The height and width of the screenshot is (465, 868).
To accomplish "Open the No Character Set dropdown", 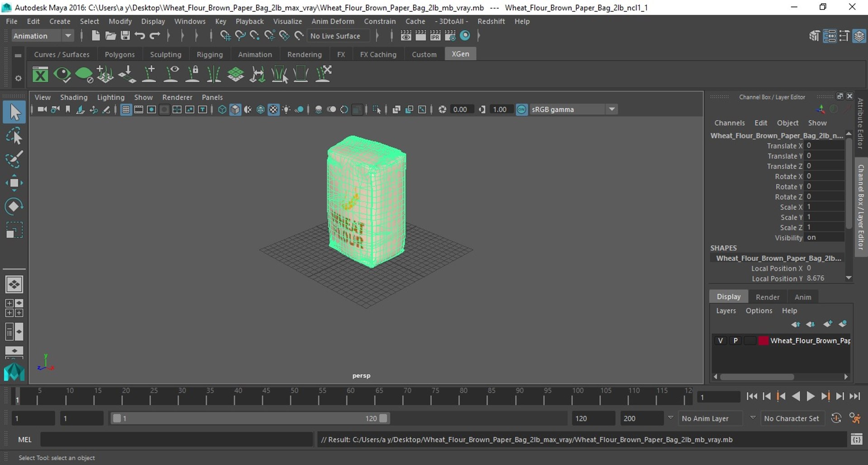I will tap(792, 418).
